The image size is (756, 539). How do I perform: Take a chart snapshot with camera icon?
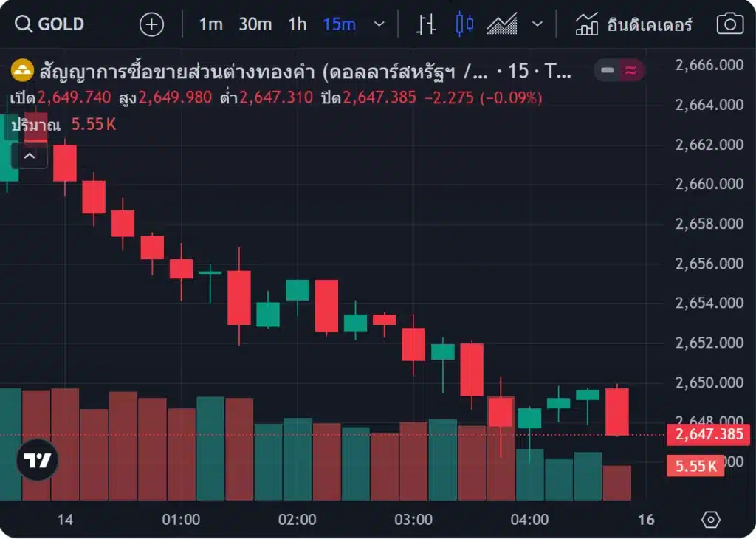[729, 24]
